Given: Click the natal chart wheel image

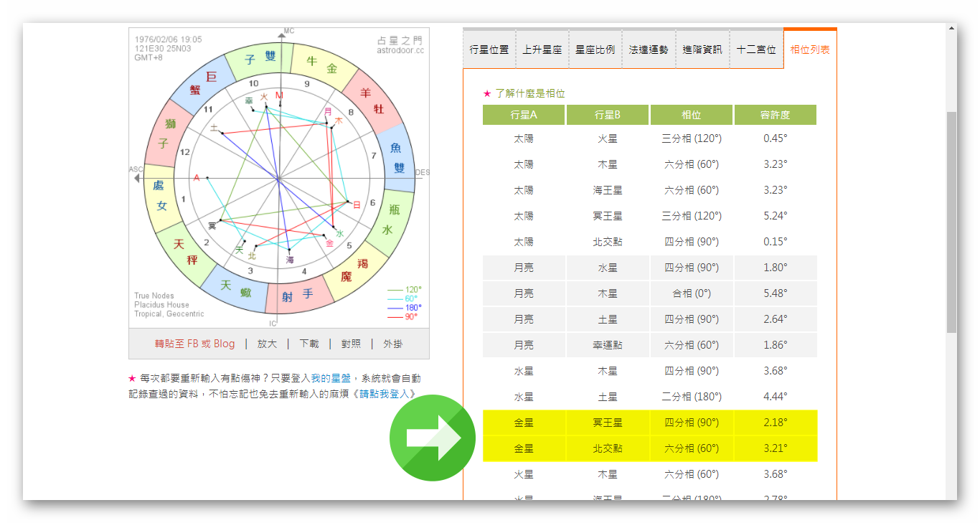Looking at the screenshot, I should [279, 178].
